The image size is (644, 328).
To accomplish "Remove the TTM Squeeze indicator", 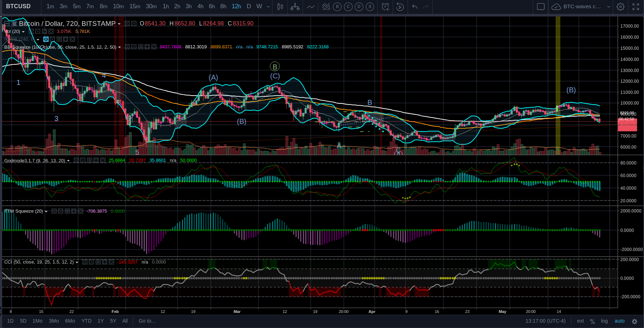I will click(80, 211).
